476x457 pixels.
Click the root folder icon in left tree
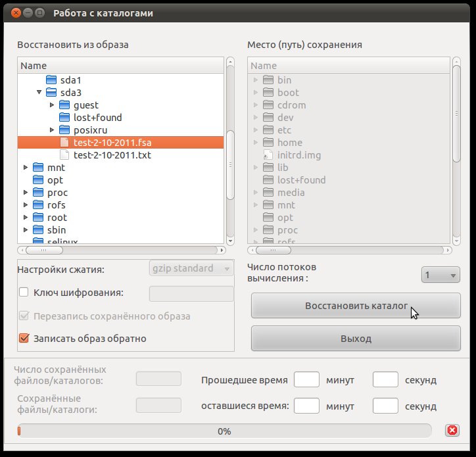[x=38, y=218]
